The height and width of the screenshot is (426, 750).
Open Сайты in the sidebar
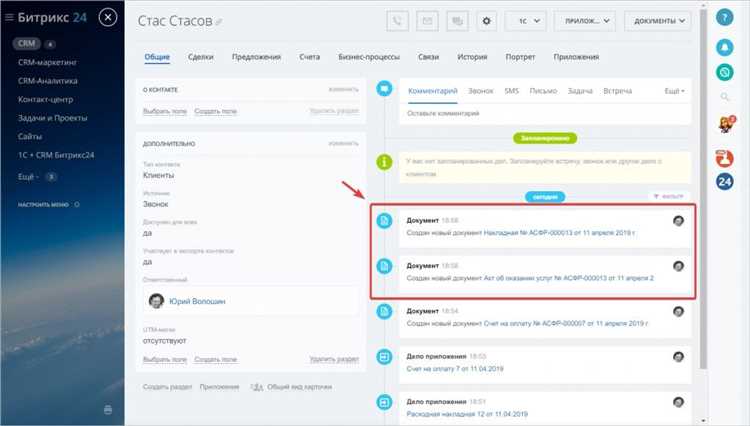point(30,137)
